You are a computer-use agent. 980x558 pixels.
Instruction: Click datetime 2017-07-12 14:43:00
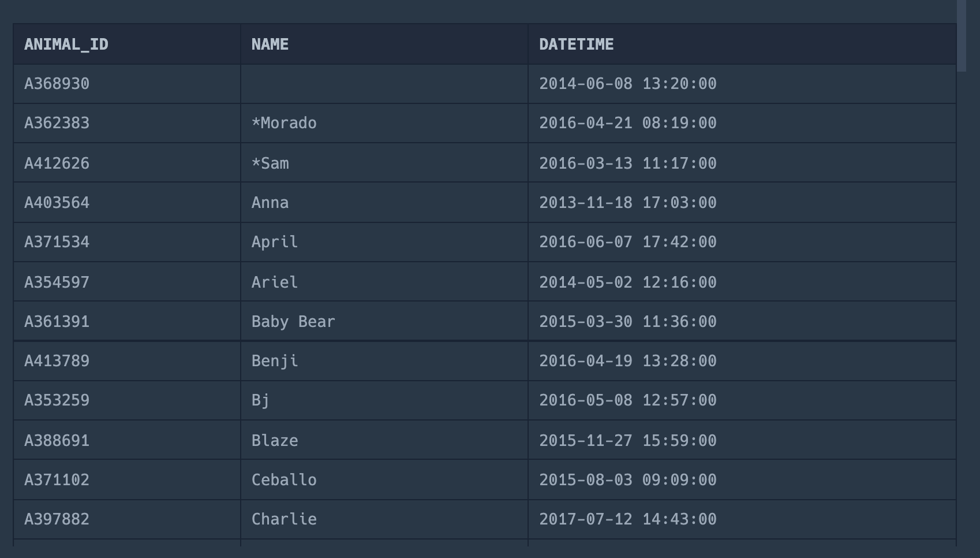click(x=627, y=519)
